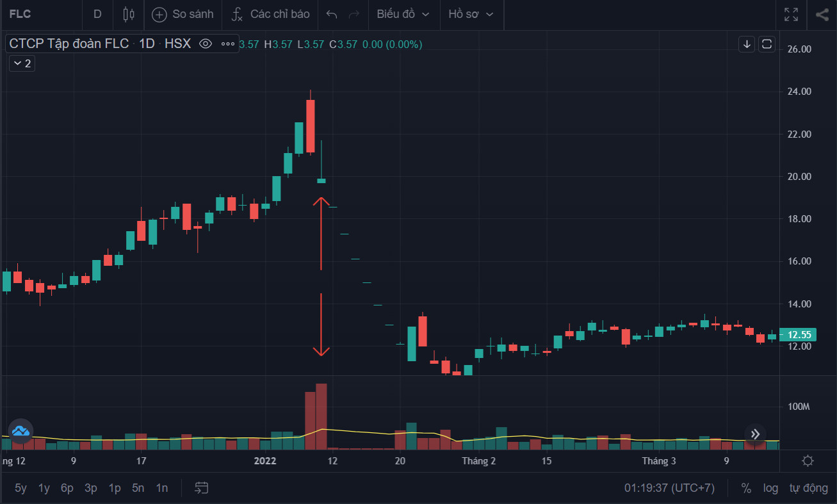Open the candlestick chart style selector
Screen dimensions: 837x504
click(129, 14)
